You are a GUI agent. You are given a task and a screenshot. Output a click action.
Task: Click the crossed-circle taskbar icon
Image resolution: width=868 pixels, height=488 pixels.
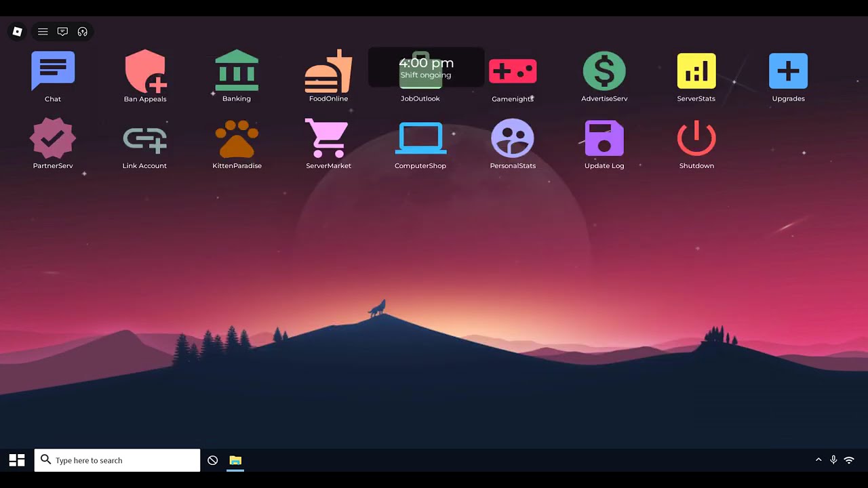212,460
